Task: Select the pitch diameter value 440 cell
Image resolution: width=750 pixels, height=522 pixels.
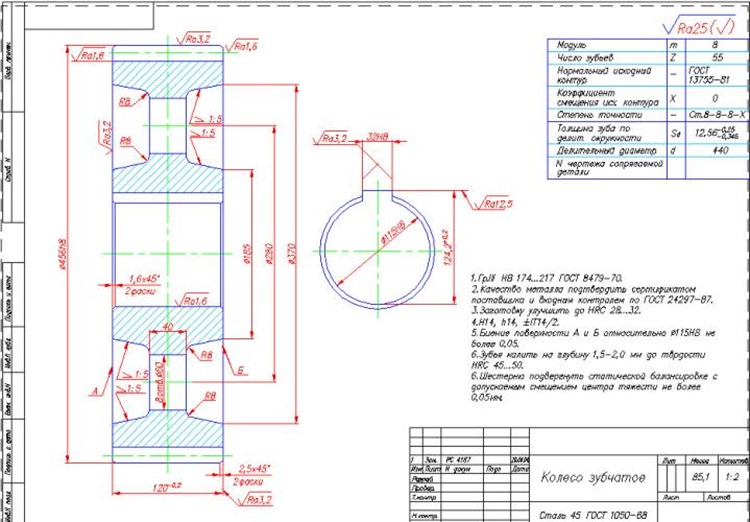Action: click(719, 151)
